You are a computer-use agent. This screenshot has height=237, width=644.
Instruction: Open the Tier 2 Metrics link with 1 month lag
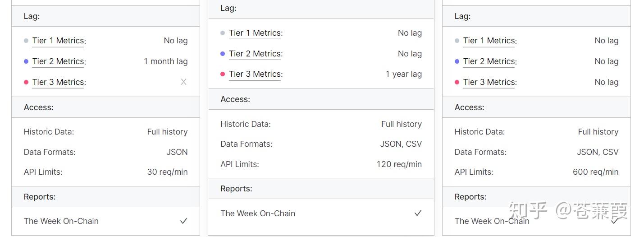point(58,61)
